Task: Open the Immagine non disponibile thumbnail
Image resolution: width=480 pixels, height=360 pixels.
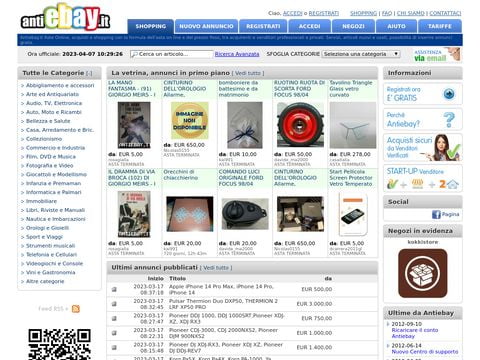Action: [x=189, y=120]
